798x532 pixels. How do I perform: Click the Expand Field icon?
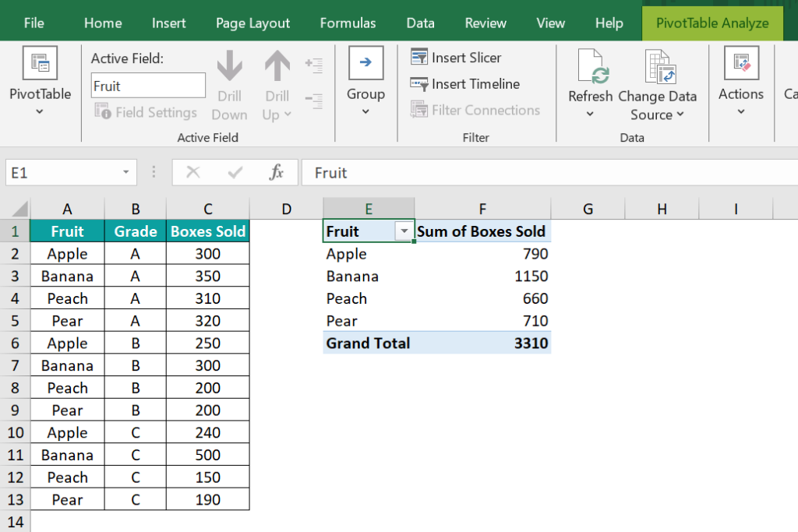point(315,65)
